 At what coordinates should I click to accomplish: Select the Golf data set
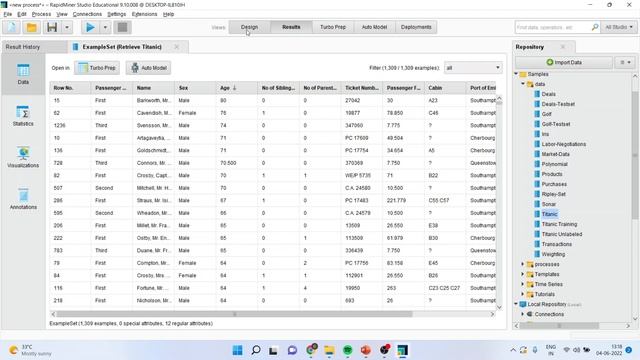[547, 114]
